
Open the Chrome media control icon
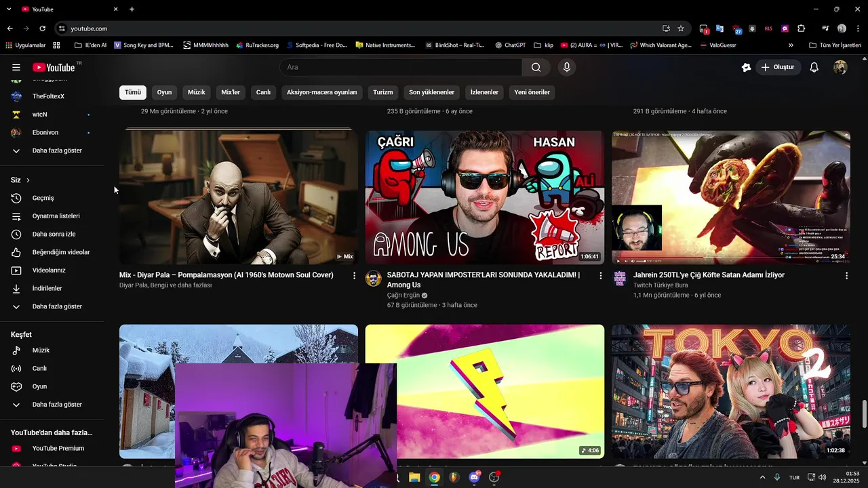click(825, 28)
